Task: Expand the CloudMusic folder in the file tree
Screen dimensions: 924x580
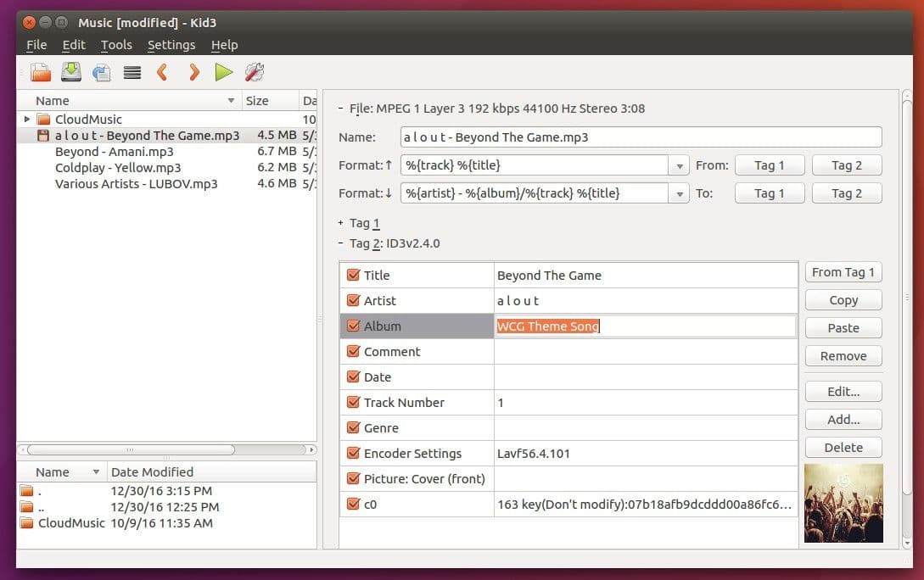Action: [x=27, y=120]
